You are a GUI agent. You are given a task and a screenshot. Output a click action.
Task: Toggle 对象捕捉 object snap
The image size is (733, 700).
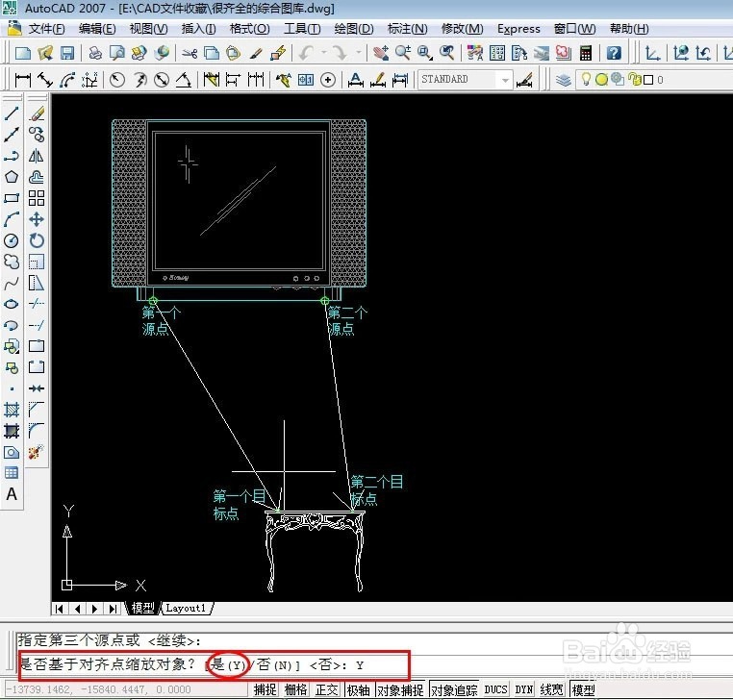pyautogui.click(x=400, y=689)
